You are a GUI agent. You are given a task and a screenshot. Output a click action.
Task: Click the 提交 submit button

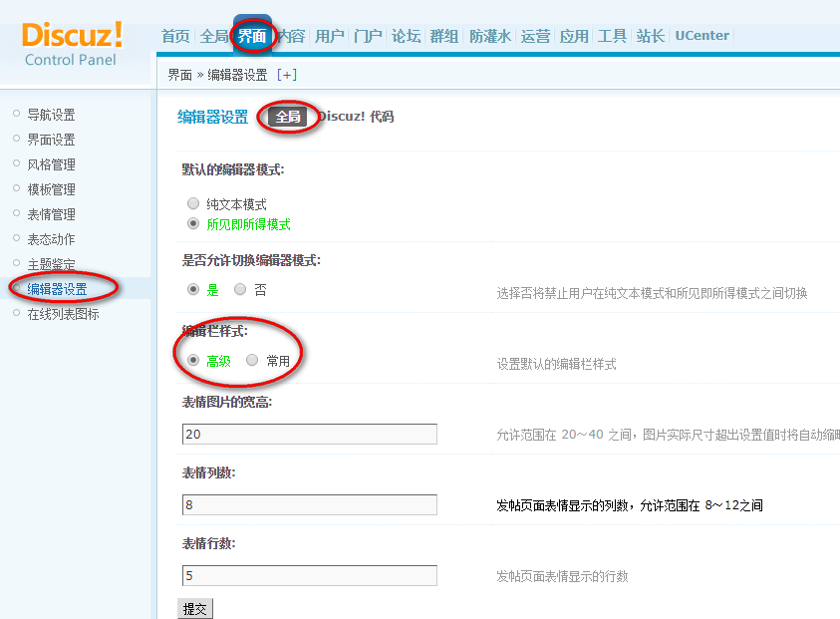(x=195, y=609)
